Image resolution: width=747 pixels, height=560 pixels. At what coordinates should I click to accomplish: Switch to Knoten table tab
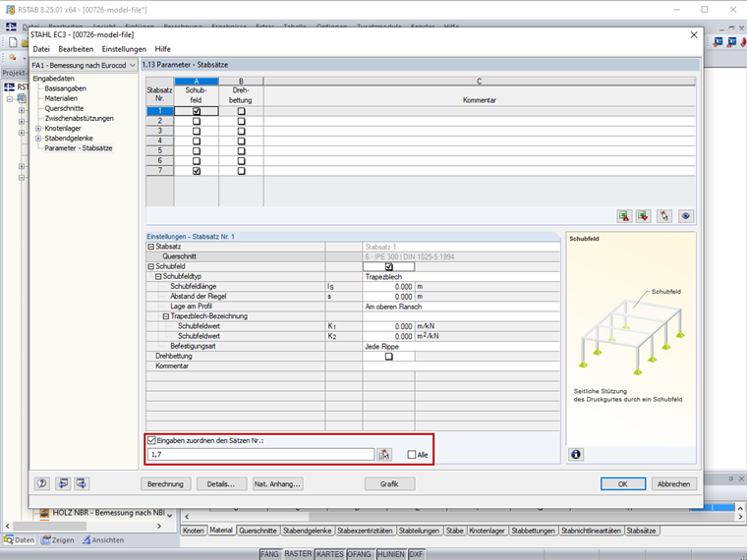(x=194, y=531)
